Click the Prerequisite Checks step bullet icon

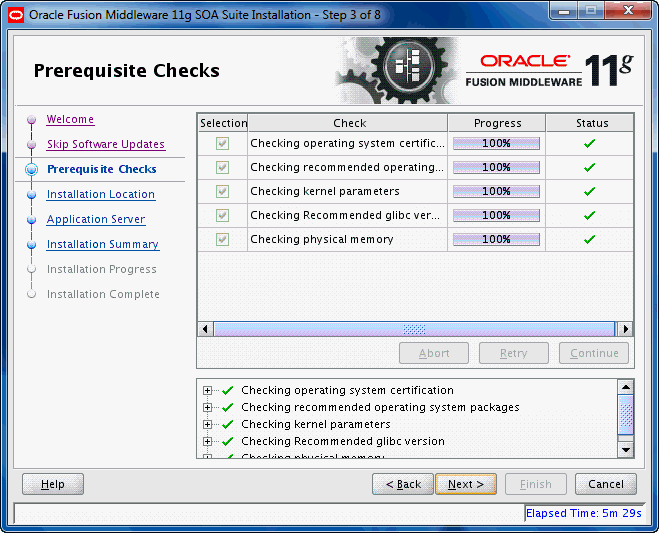(x=32, y=169)
